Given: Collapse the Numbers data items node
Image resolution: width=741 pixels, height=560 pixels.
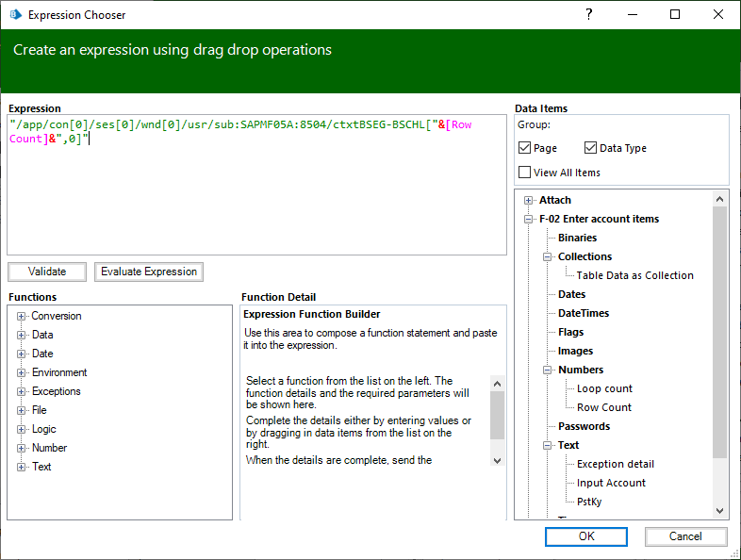Looking at the screenshot, I should click(548, 370).
